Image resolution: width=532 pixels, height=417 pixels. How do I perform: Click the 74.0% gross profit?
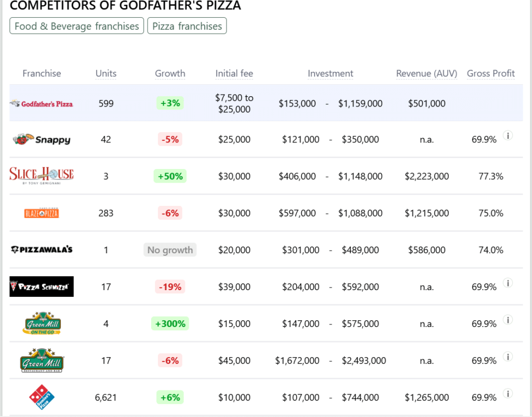click(x=491, y=250)
